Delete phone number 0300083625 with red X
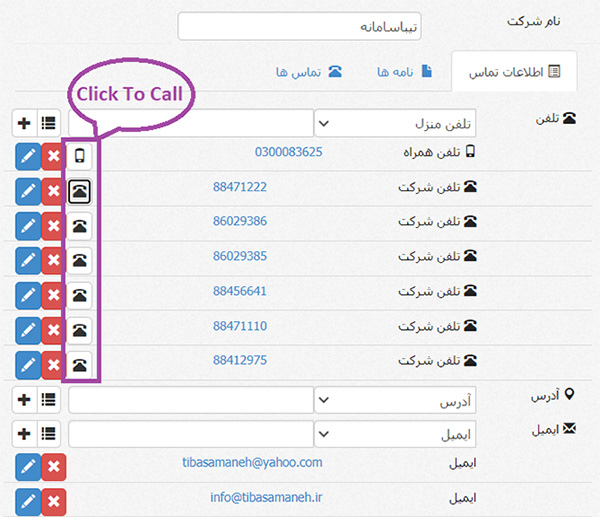 (x=54, y=157)
